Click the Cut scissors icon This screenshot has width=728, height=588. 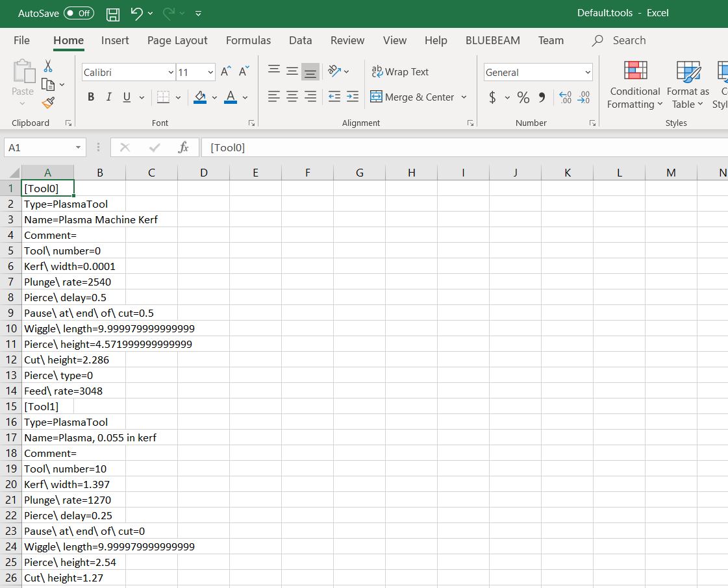[48, 66]
